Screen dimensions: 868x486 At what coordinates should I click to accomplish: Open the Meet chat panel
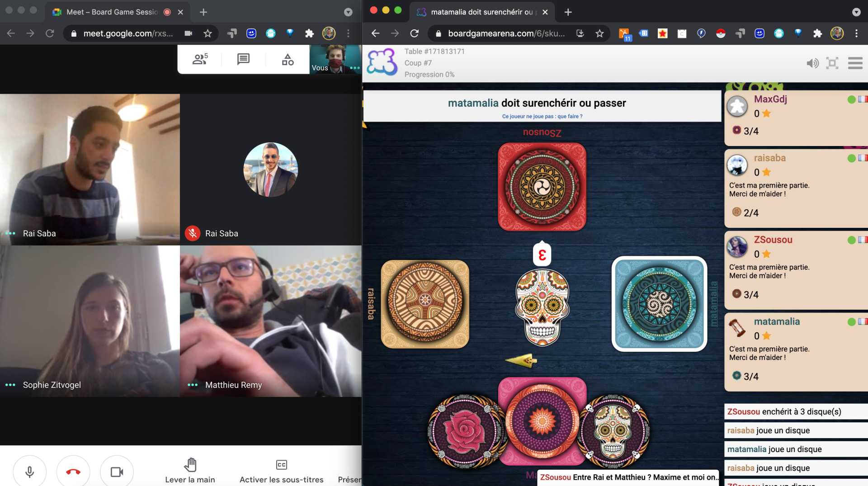243,59
